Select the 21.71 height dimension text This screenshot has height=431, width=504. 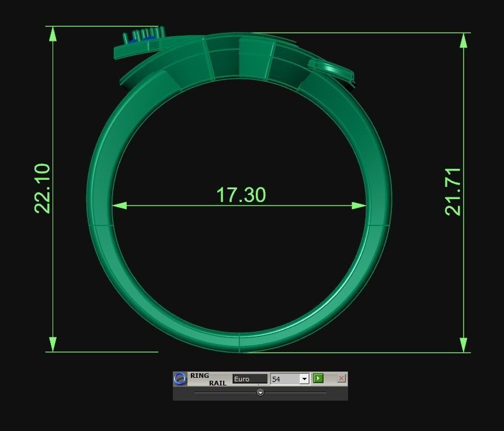[x=453, y=192]
